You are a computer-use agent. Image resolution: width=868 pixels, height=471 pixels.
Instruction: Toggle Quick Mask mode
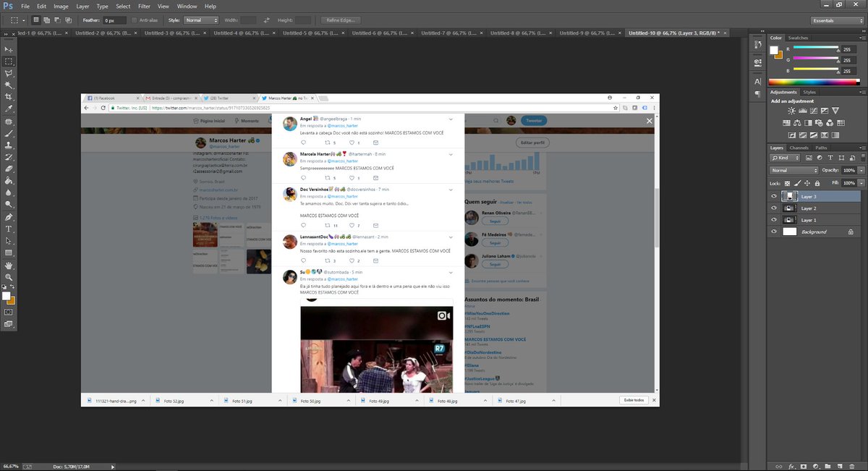point(9,312)
